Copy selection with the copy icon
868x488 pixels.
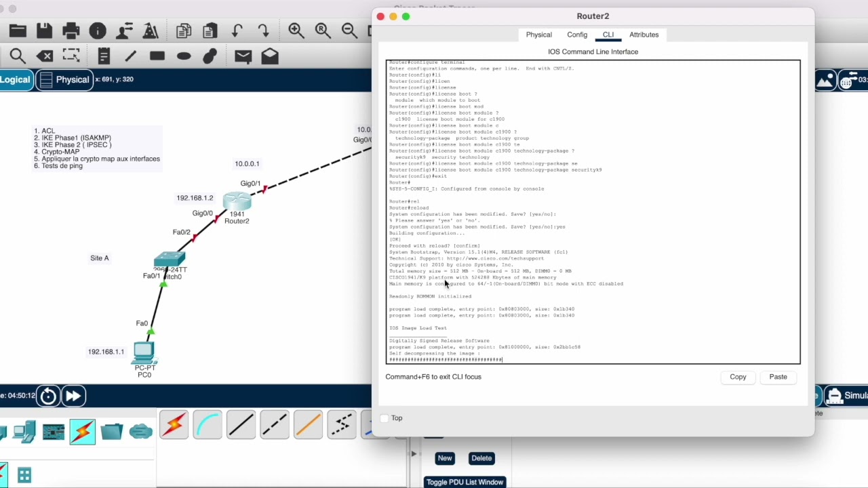click(x=183, y=30)
